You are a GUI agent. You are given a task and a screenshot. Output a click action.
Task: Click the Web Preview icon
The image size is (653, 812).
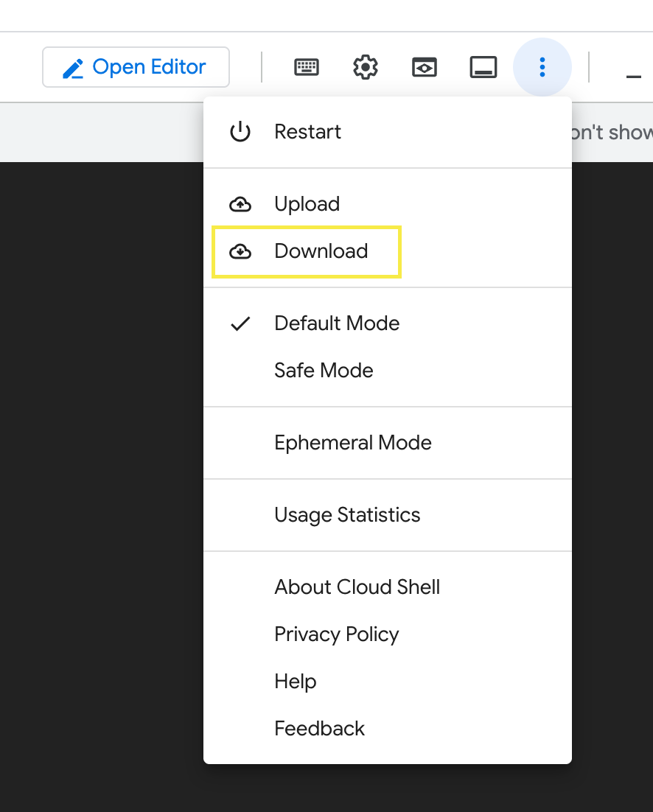pyautogui.click(x=425, y=67)
